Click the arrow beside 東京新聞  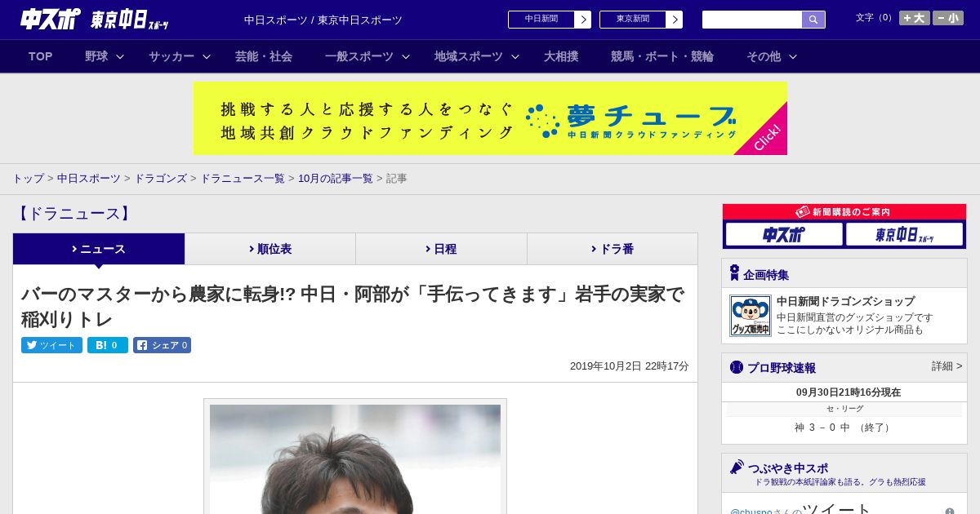click(x=674, y=20)
